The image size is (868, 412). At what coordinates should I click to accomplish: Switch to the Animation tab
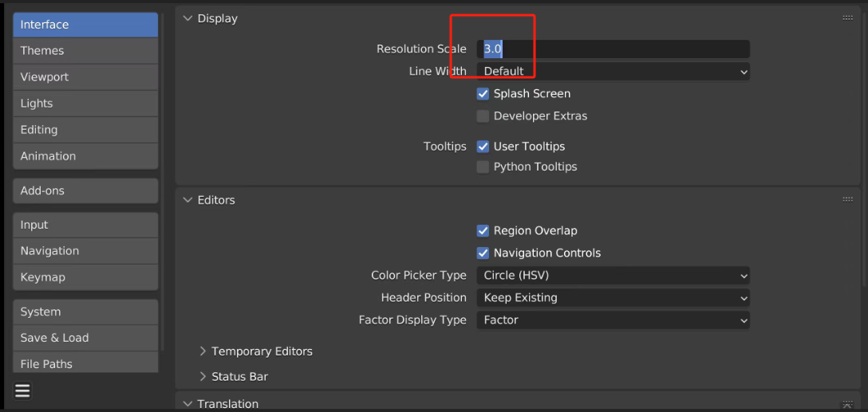85,156
